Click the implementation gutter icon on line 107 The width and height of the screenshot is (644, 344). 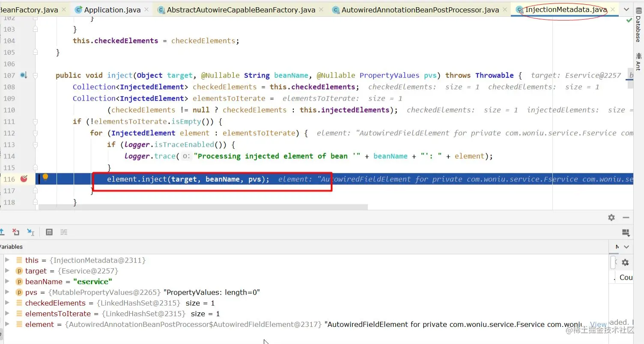point(24,75)
